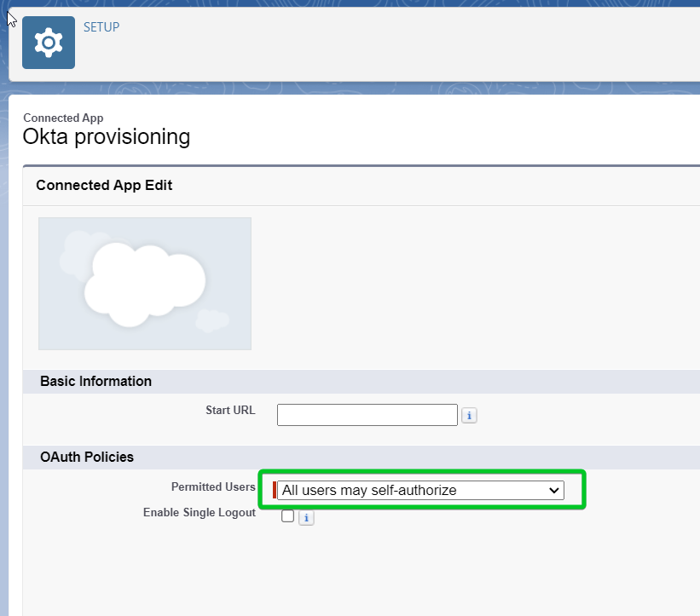Click the 'Basic Information' section header
This screenshot has height=616, width=700.
pyautogui.click(x=96, y=382)
